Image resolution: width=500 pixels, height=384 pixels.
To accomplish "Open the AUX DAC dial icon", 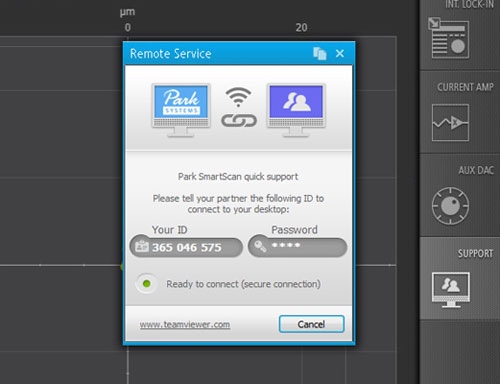I will pyautogui.click(x=450, y=206).
